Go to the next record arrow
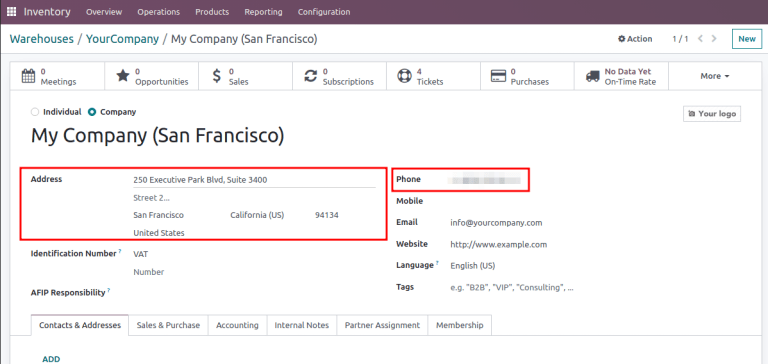The height and width of the screenshot is (364, 768). (x=714, y=39)
